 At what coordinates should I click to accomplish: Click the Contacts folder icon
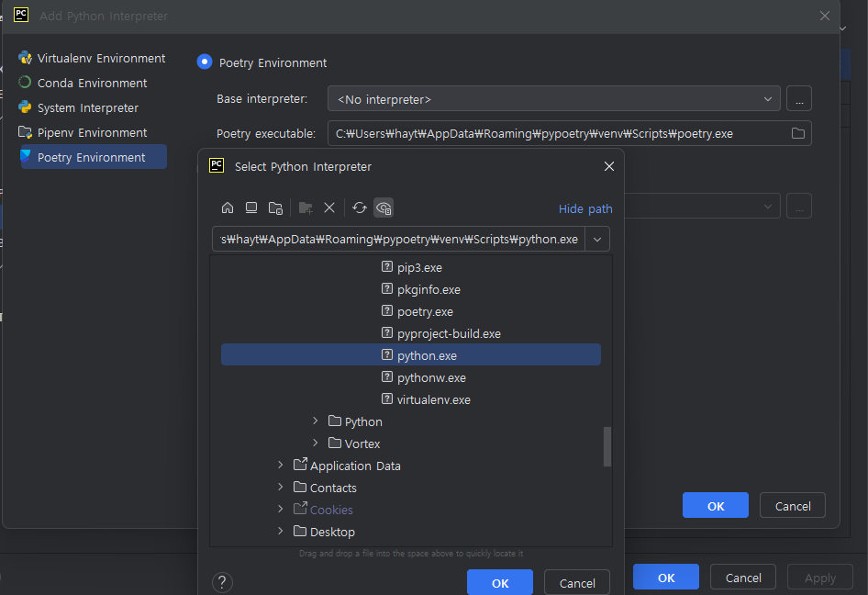[300, 487]
